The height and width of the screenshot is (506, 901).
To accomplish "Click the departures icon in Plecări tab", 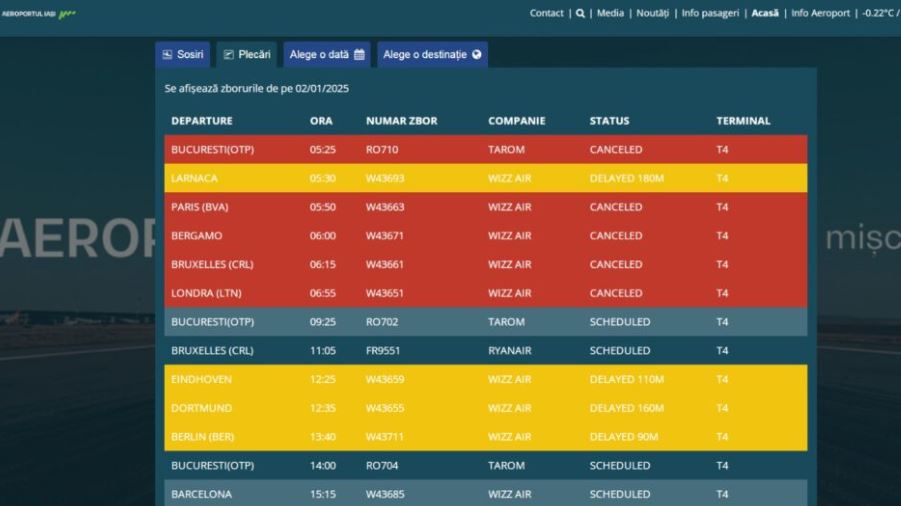I will click(229, 55).
